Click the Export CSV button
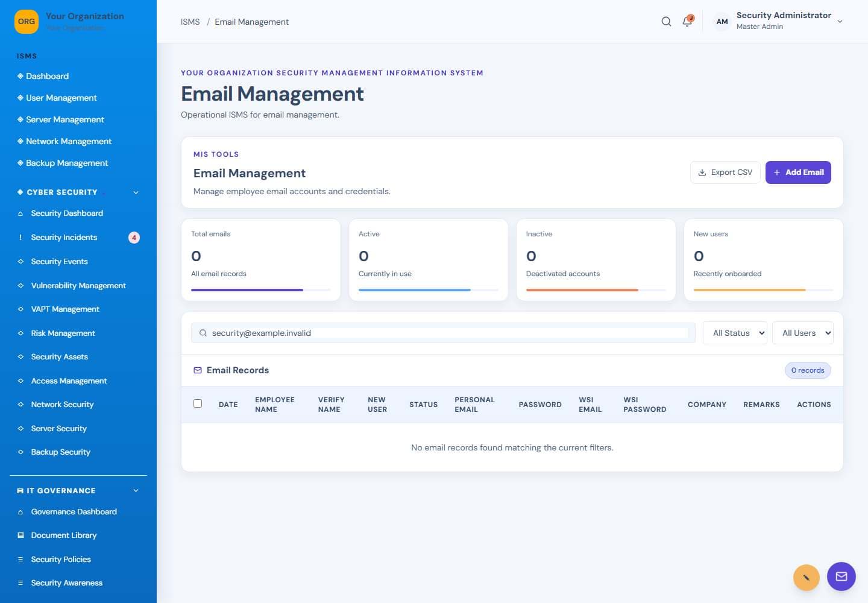The width and height of the screenshot is (868, 603). point(725,172)
